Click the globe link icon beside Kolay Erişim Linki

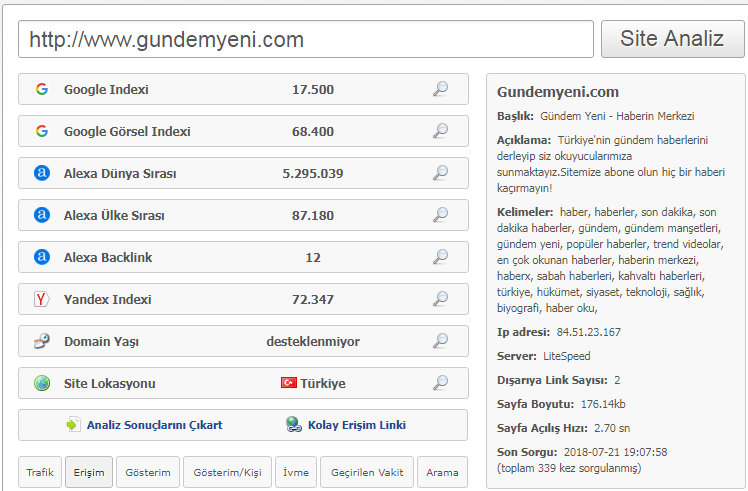point(294,424)
